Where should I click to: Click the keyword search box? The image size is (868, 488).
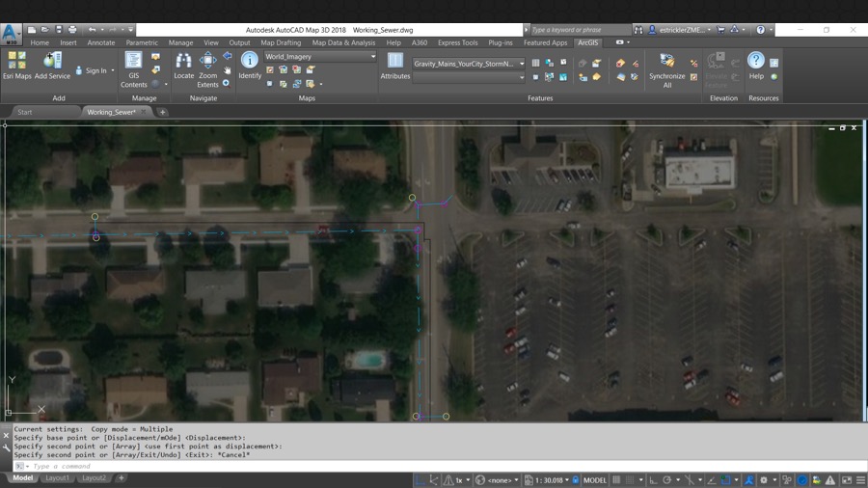tap(580, 30)
